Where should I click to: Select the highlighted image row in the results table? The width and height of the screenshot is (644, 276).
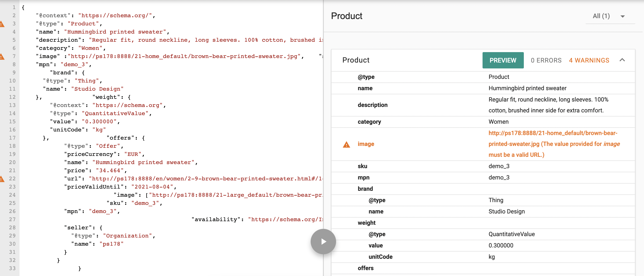366,144
